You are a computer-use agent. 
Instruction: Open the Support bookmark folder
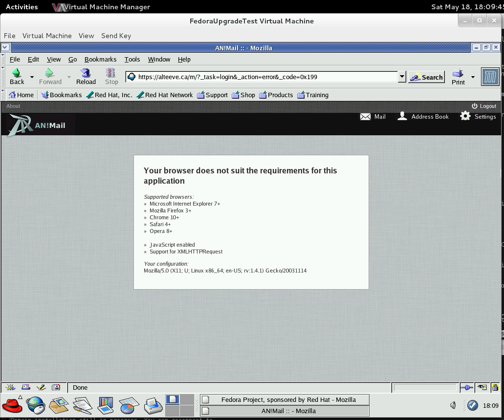213,95
